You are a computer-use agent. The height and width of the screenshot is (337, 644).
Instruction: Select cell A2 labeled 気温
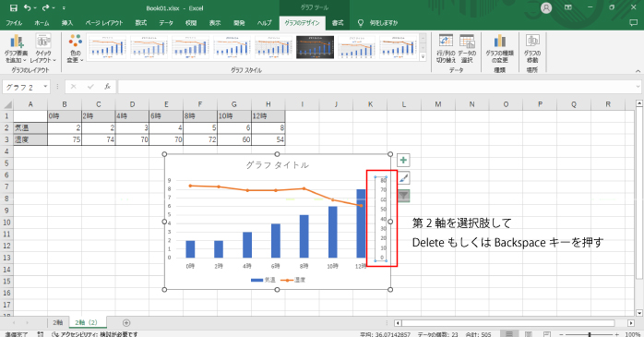pyautogui.click(x=30, y=127)
